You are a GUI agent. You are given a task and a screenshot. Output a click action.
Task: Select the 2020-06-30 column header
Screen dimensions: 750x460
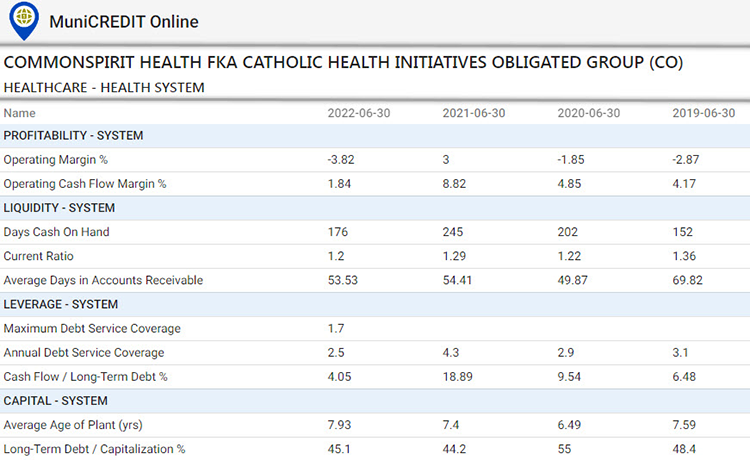(588, 113)
